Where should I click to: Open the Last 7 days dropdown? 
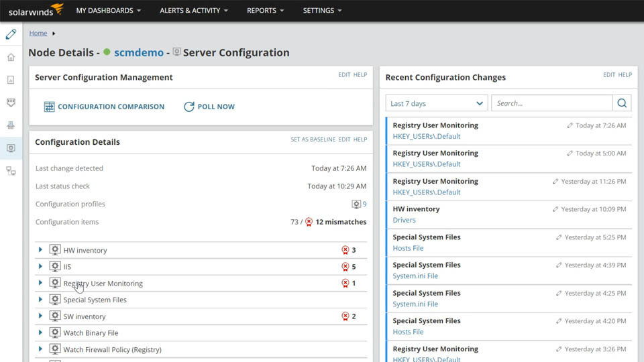(437, 103)
